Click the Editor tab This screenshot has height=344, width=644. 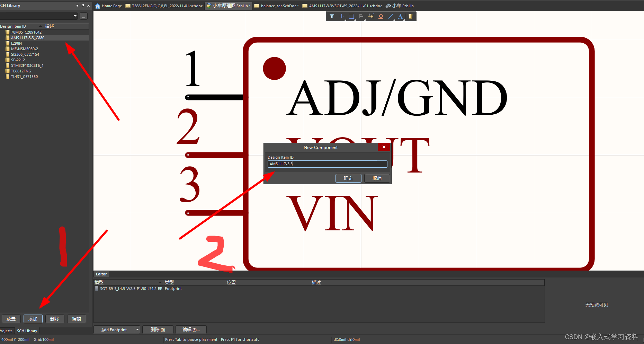(101, 274)
